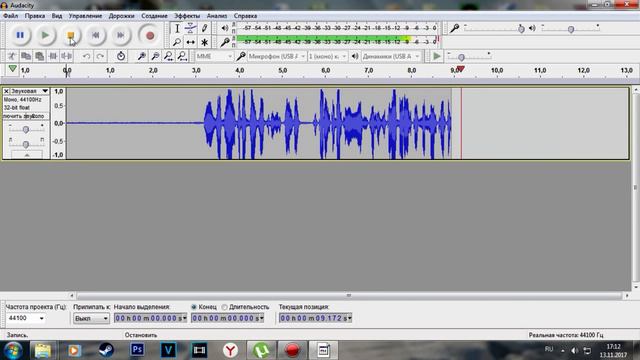Screen dimensions: 640x360
Task: Stop the recording with the Stop button
Action: [x=70, y=36]
